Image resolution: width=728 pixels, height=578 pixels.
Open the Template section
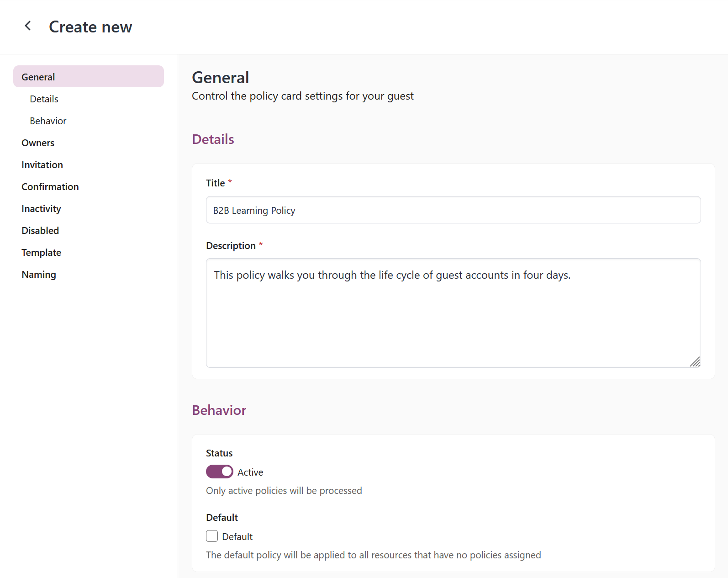[x=41, y=253]
